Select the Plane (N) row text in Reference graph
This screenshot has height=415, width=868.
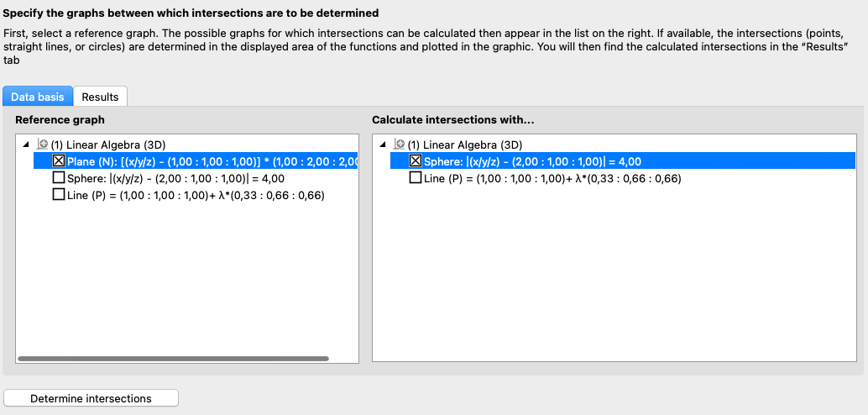point(210,161)
